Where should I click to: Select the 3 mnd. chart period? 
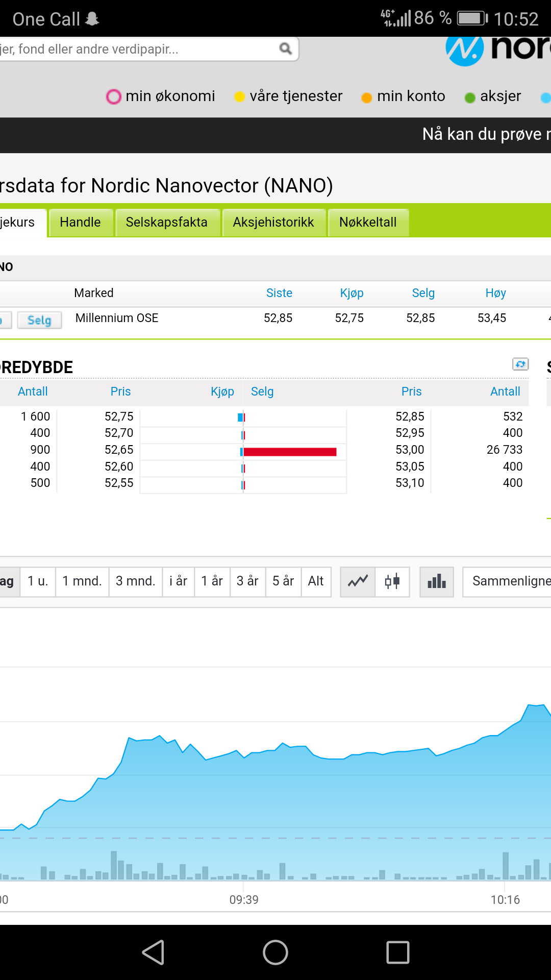tap(136, 581)
